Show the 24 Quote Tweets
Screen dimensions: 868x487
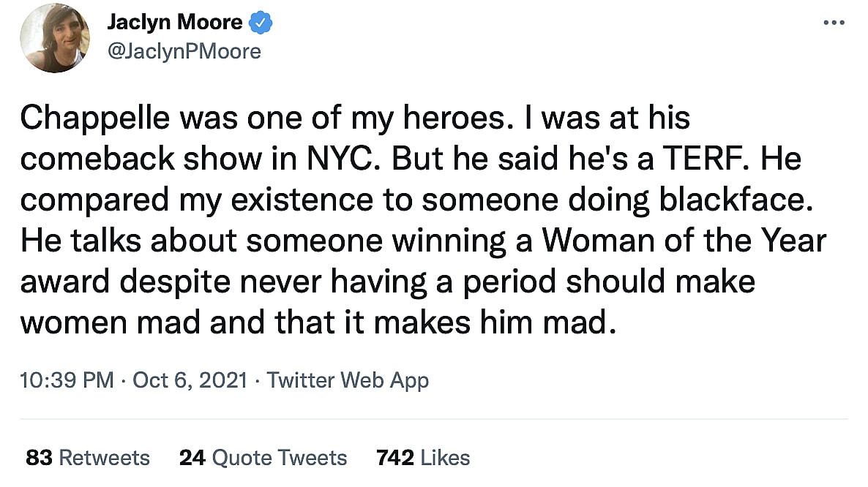[263, 458]
